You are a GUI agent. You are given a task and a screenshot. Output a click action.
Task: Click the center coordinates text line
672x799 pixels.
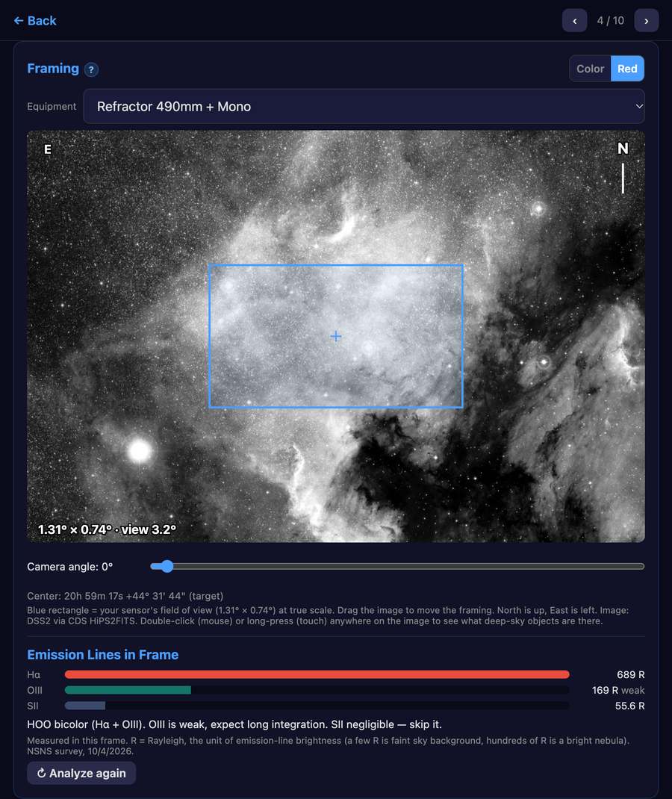point(125,596)
